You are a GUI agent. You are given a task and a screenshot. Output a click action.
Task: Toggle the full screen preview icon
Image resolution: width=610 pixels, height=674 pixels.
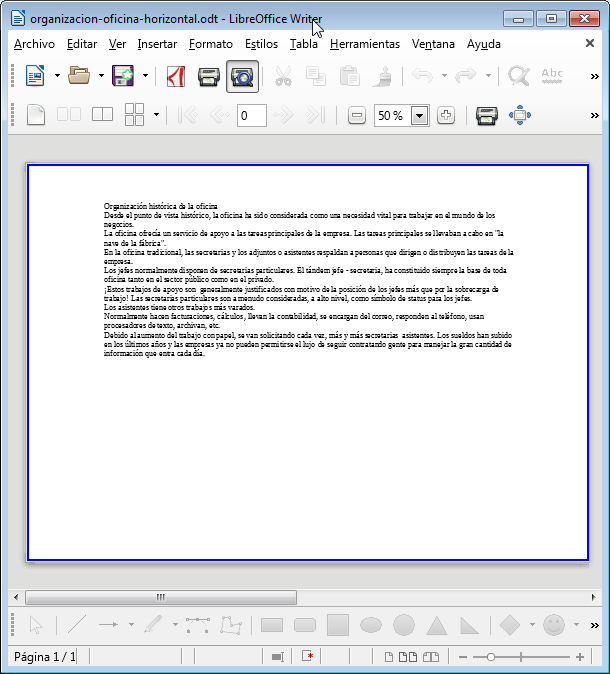click(x=520, y=115)
